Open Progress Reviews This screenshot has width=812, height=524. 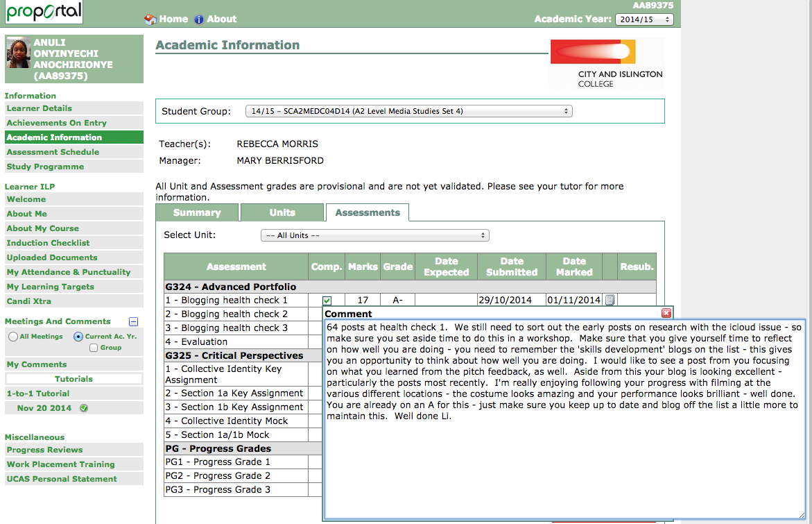pyautogui.click(x=74, y=450)
